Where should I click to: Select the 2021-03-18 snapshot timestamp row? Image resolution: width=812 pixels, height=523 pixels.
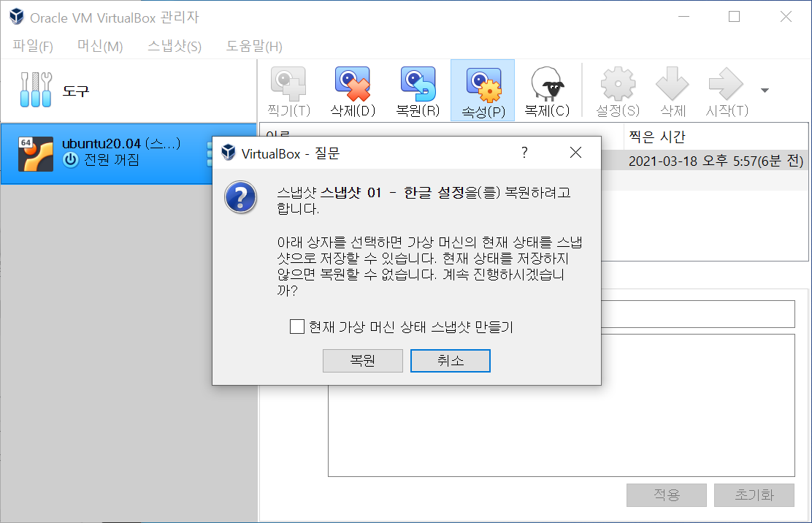(715, 161)
